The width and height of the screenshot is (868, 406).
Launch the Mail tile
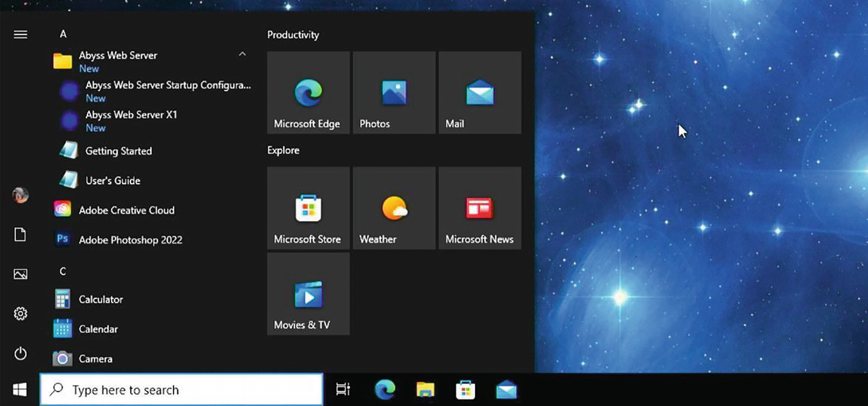480,92
